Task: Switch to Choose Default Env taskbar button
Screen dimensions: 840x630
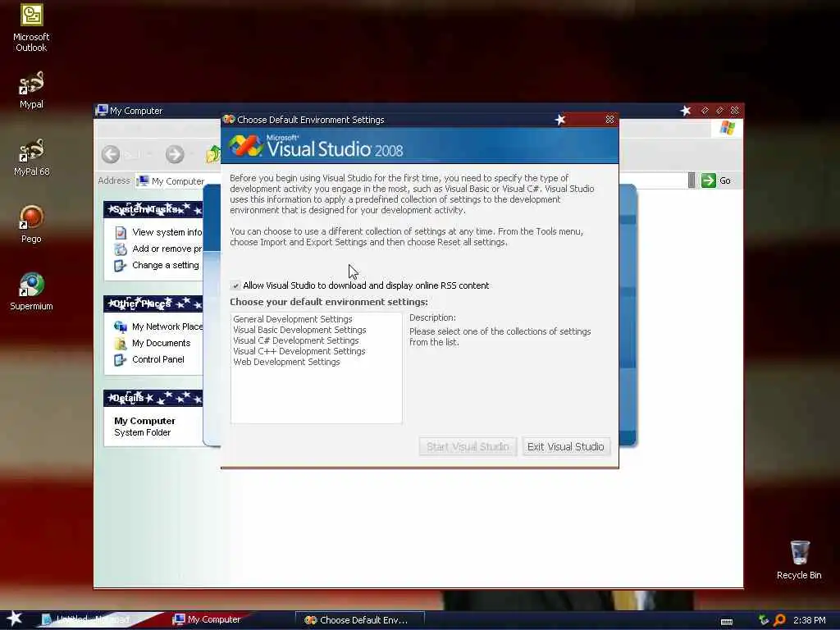Action: pos(359,620)
